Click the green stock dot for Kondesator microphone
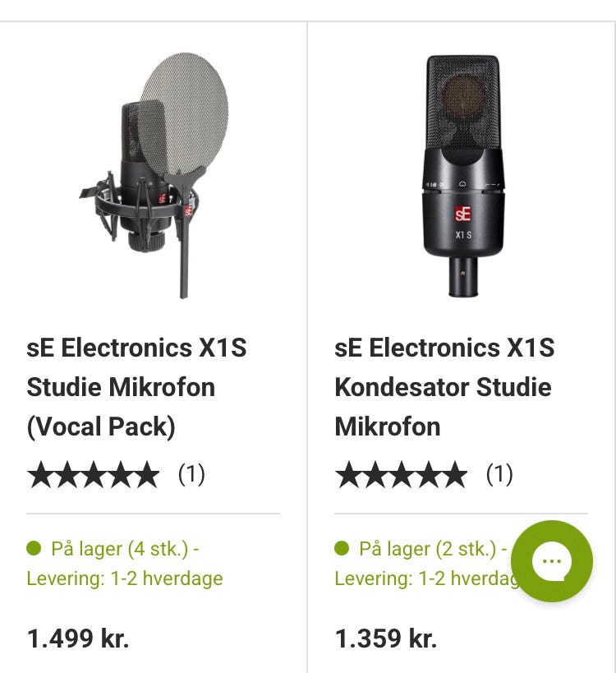 coord(342,548)
